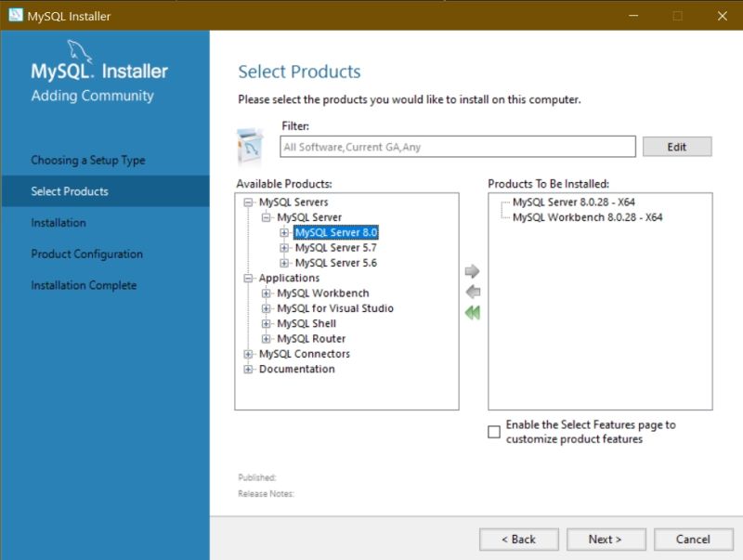Select MySQL Workbench 8.0.28 - X64 entry
Viewport: 743px width, 560px height.
(x=588, y=217)
